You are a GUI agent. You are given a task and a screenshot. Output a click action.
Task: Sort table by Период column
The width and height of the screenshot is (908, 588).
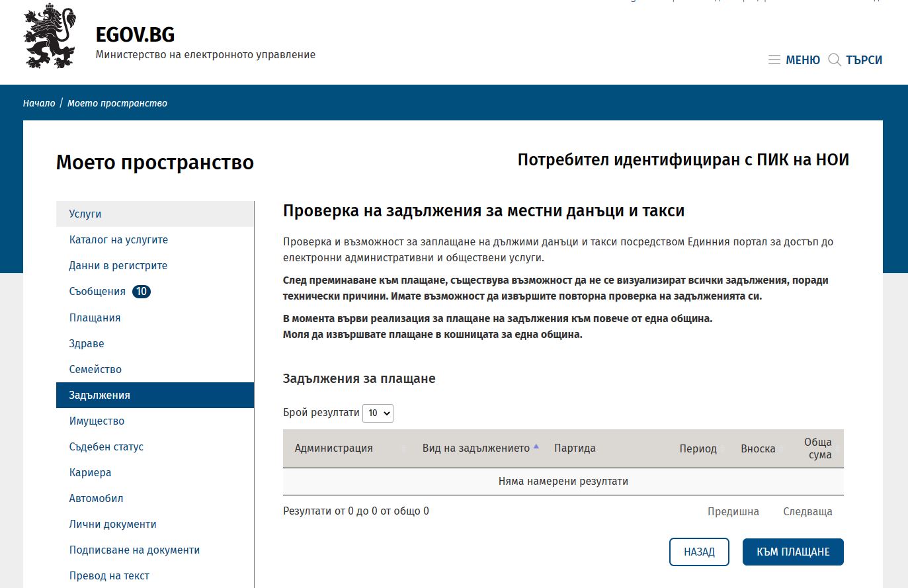point(698,448)
